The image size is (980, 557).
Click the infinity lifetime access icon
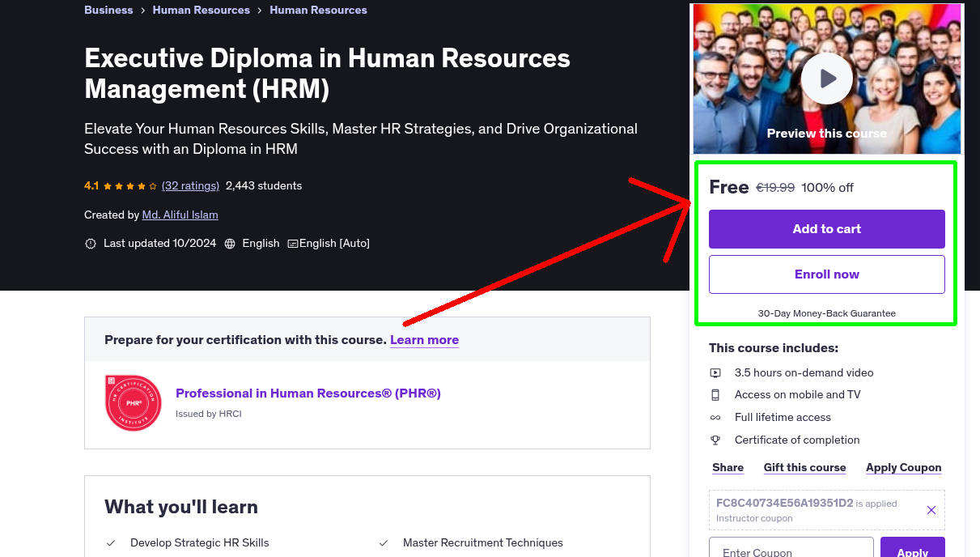tap(715, 418)
